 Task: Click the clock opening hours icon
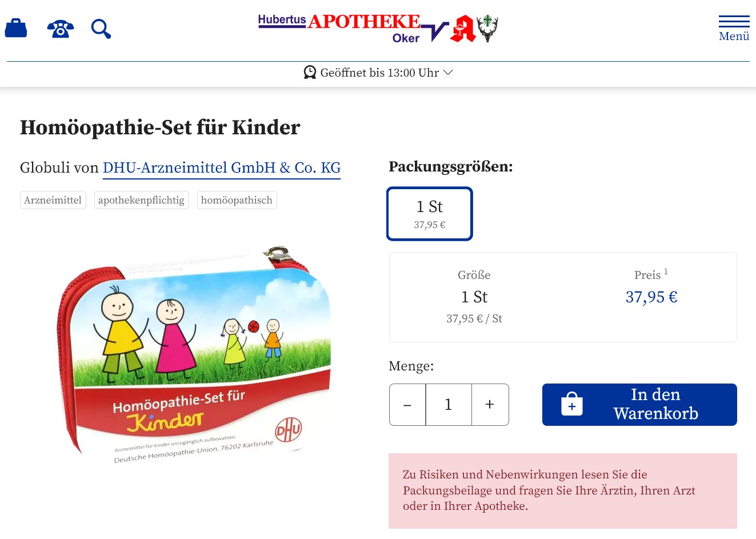310,73
